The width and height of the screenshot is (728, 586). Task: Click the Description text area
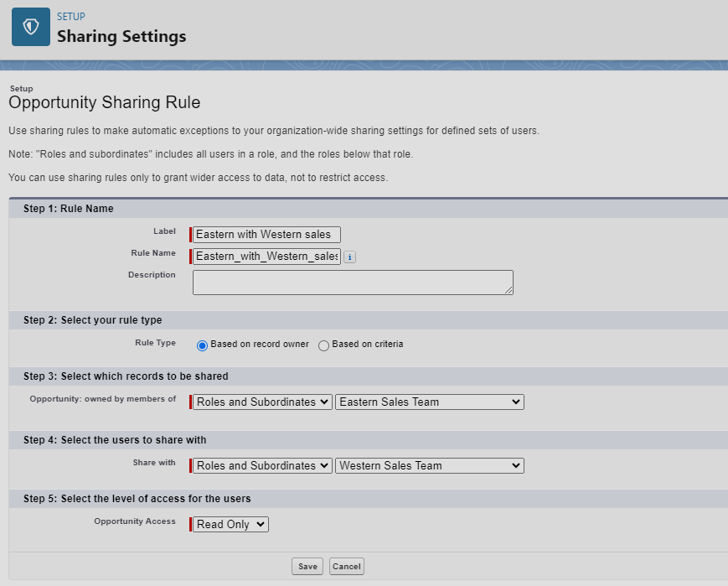point(353,283)
